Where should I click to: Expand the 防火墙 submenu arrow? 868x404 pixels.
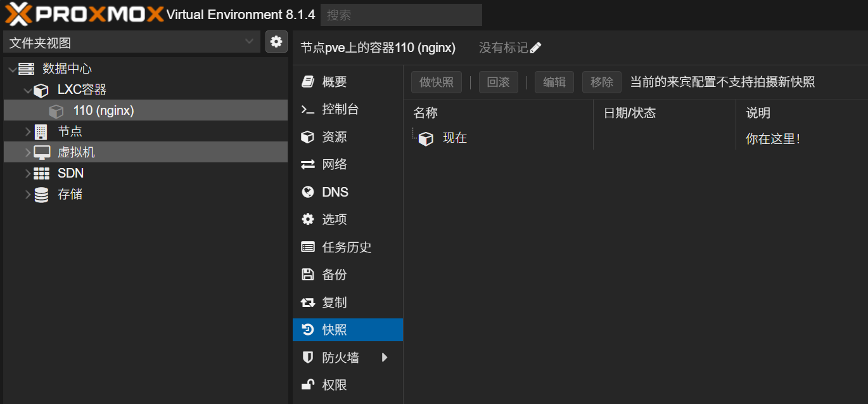tap(385, 358)
